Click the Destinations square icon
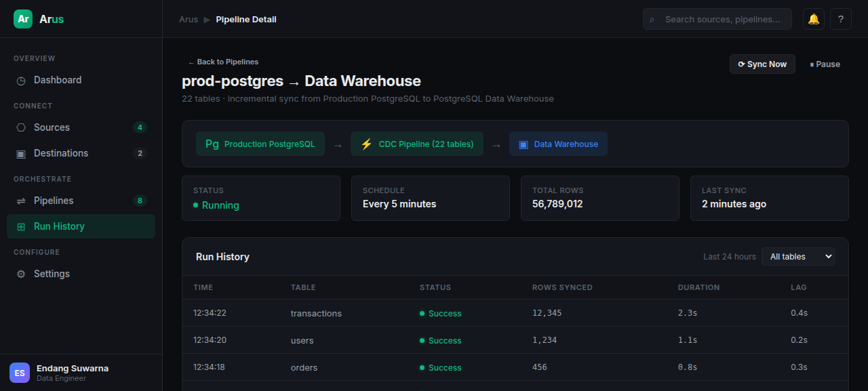 point(21,153)
